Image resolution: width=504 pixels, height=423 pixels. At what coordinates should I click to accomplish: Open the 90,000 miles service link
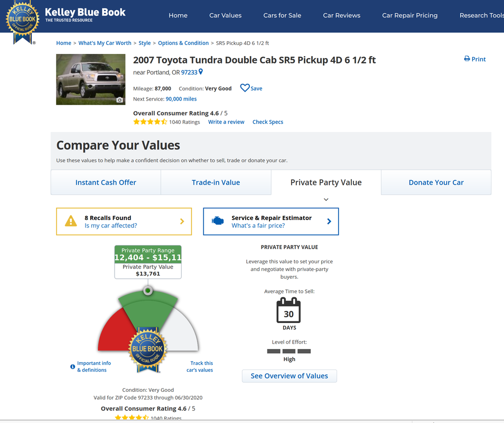[181, 99]
